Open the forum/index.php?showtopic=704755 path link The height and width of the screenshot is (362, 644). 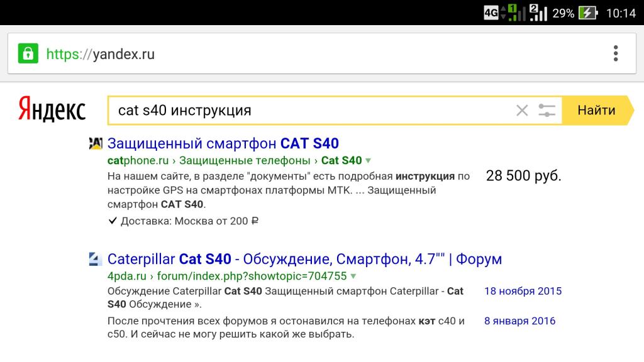(x=252, y=277)
